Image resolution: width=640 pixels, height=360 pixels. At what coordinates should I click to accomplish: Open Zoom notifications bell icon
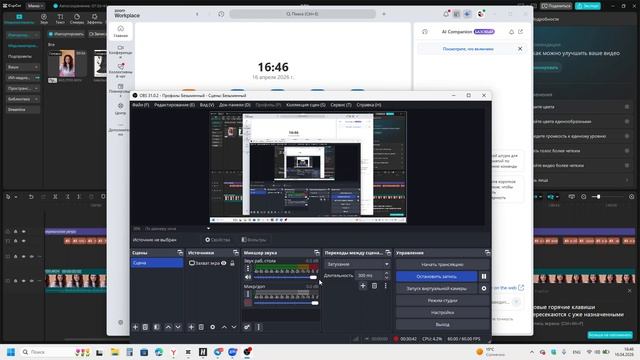[x=446, y=14]
